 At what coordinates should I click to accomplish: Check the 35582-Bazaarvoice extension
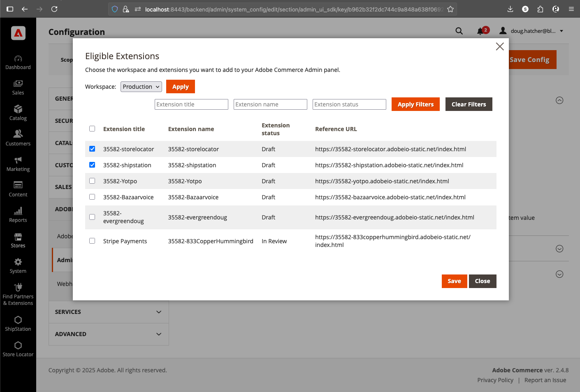click(x=92, y=197)
